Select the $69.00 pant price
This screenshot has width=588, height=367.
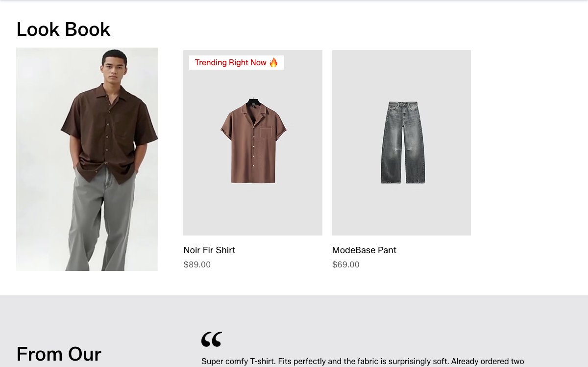point(346,265)
